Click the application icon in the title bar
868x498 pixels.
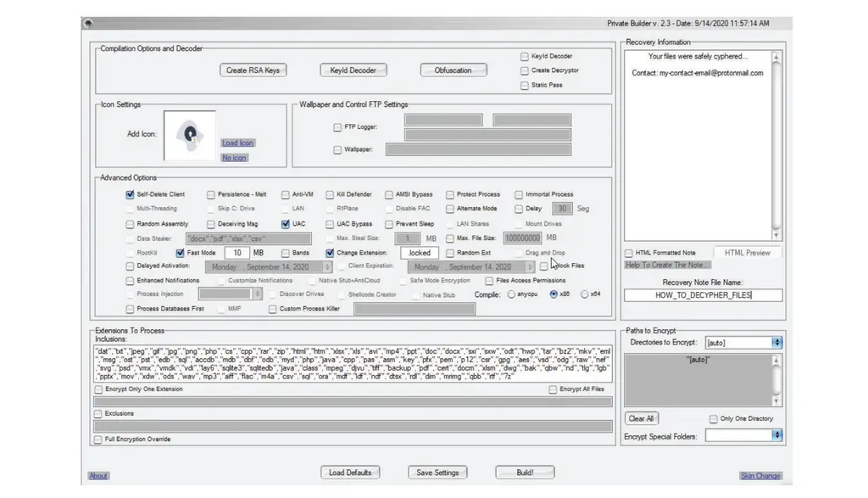click(x=88, y=23)
